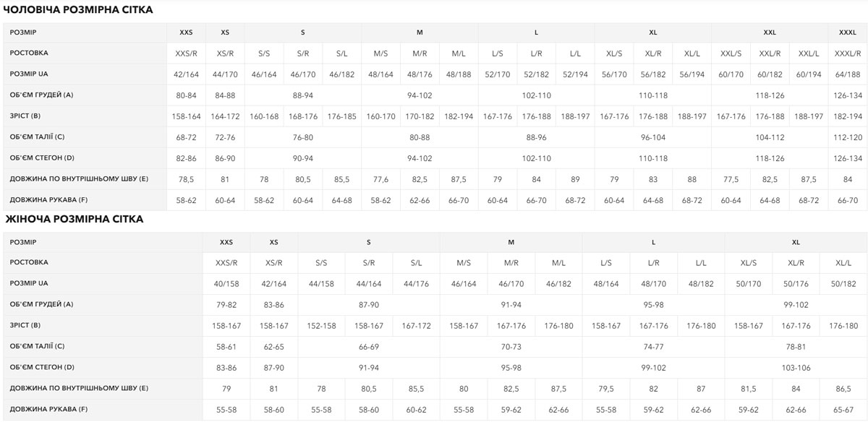Screen dimensions: 868x422
Task: Select the XXXL column header
Action: [x=847, y=33]
